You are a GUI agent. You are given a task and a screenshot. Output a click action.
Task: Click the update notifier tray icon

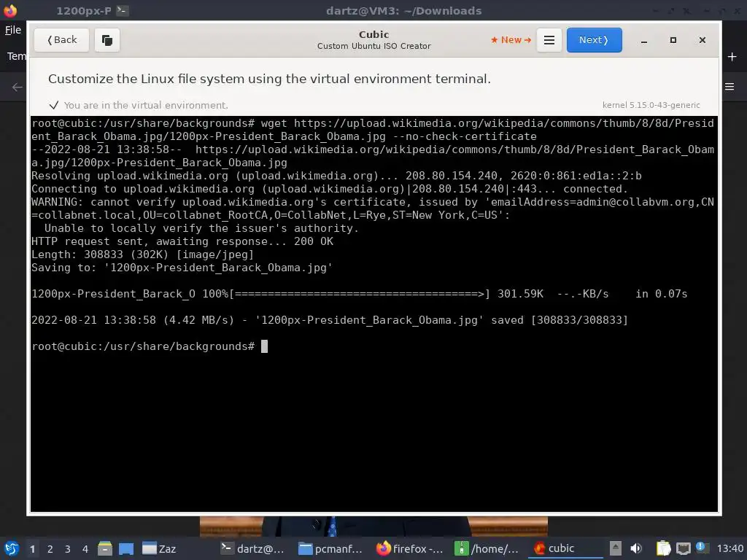(x=703, y=548)
